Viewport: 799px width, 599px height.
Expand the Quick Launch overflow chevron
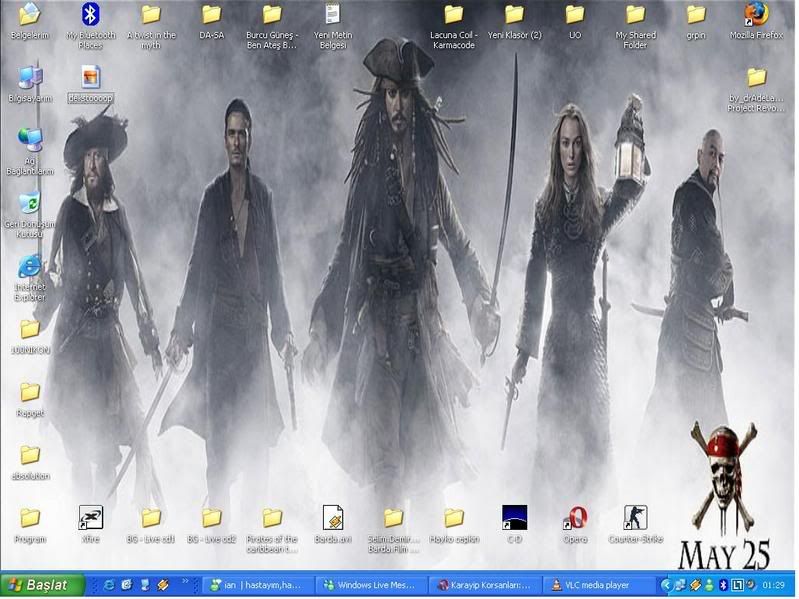point(185,581)
